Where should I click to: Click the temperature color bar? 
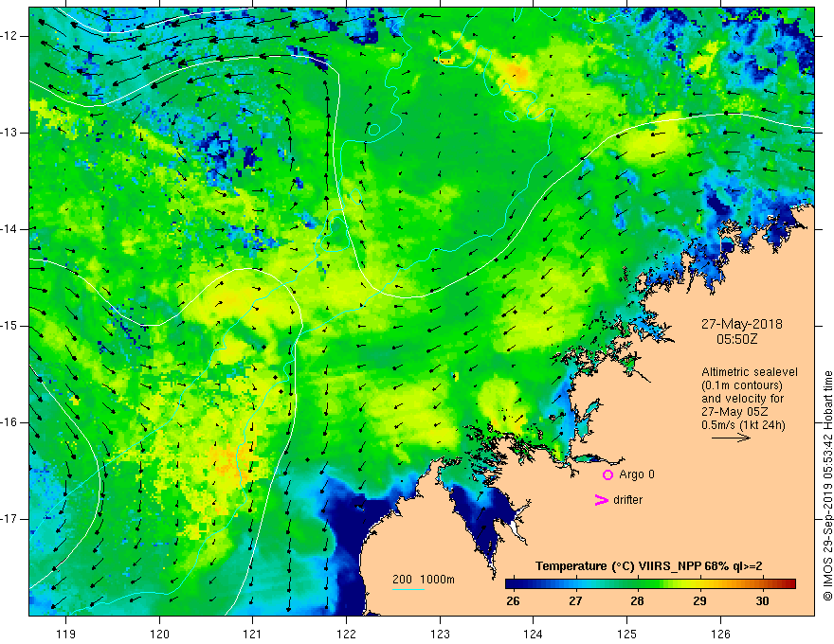pyautogui.click(x=650, y=584)
